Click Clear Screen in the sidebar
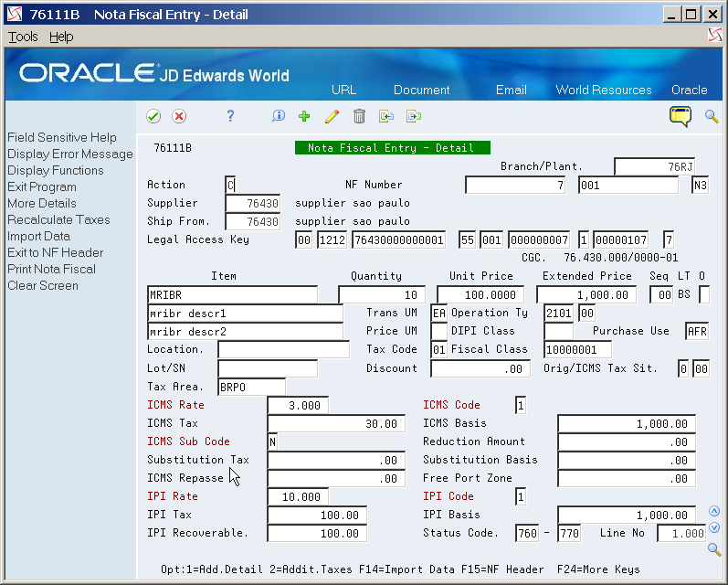Viewport: 728px width, 585px height. click(43, 285)
